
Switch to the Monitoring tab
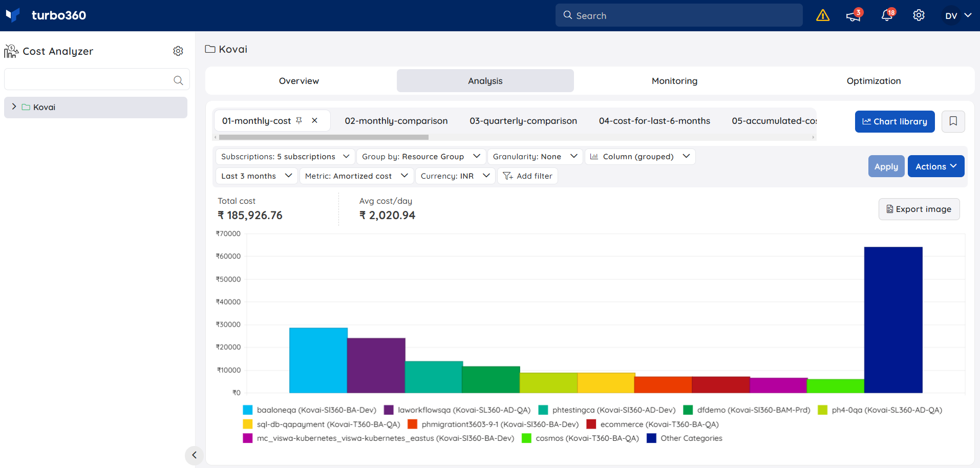(674, 81)
